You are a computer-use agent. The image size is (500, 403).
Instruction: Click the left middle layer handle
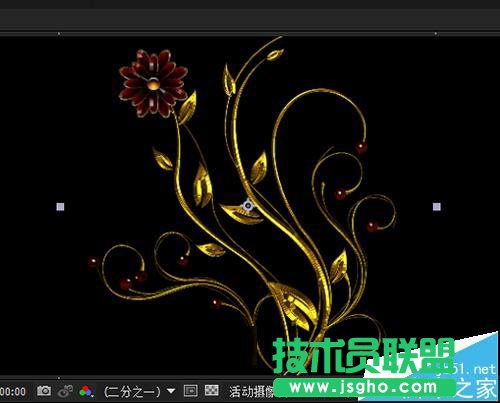(x=60, y=207)
